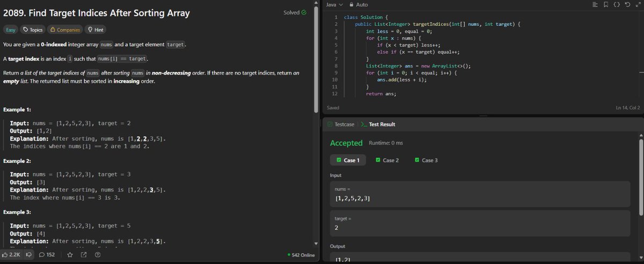Click the problem title 2089 heading
This screenshot has width=644, height=264.
point(96,13)
